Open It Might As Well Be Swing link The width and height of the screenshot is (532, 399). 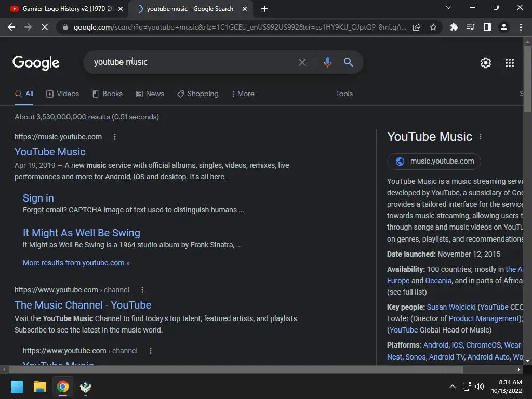81,233
